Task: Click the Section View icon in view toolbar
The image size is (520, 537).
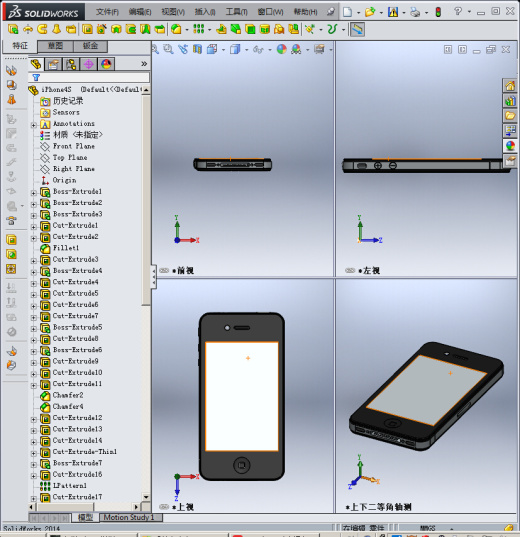Action: (x=197, y=49)
